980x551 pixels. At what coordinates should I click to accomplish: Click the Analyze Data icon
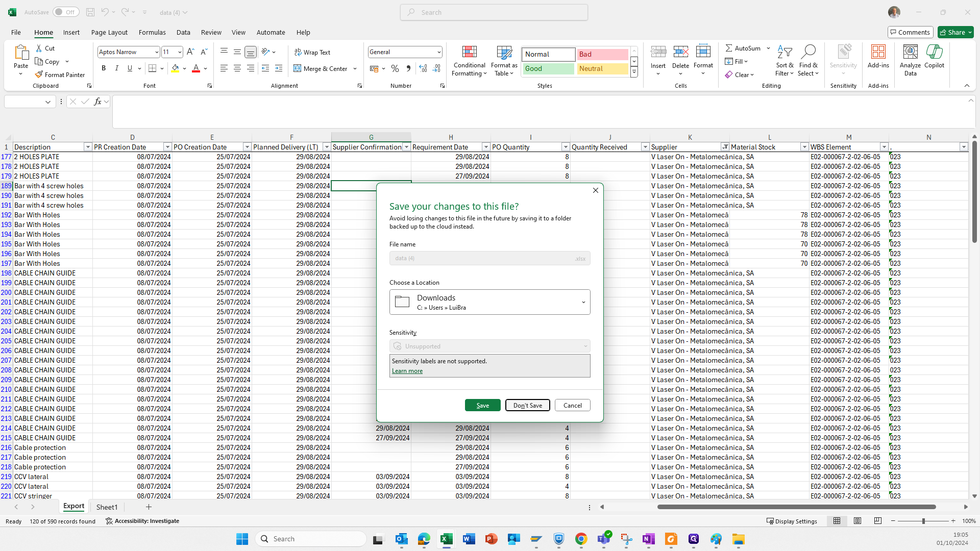910,52
